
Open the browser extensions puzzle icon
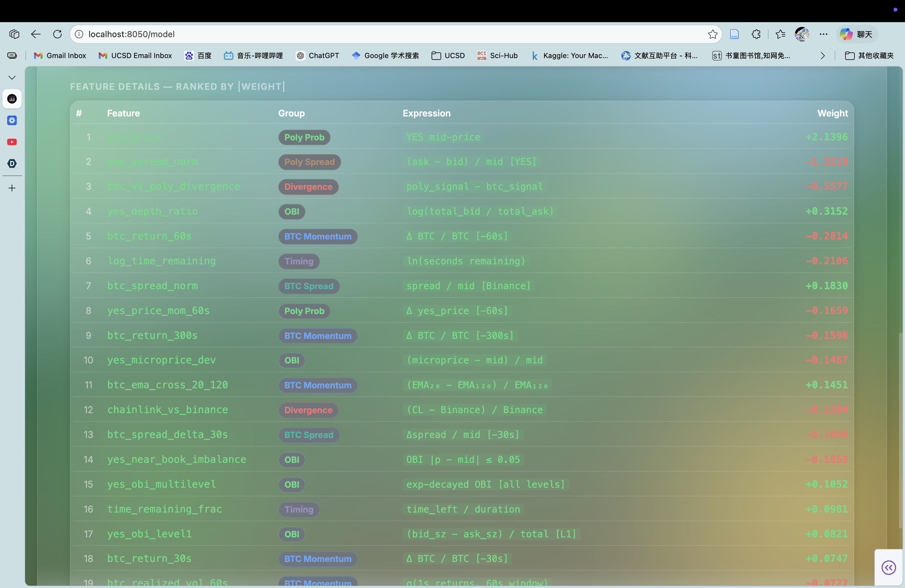(756, 34)
